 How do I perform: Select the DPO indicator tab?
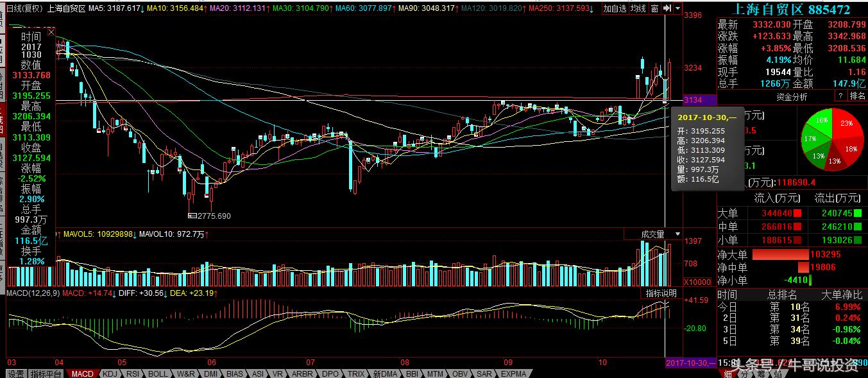click(330, 374)
